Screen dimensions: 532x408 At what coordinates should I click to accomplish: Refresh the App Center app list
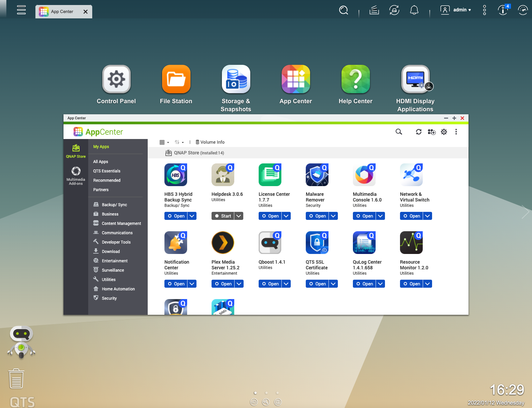coord(419,132)
